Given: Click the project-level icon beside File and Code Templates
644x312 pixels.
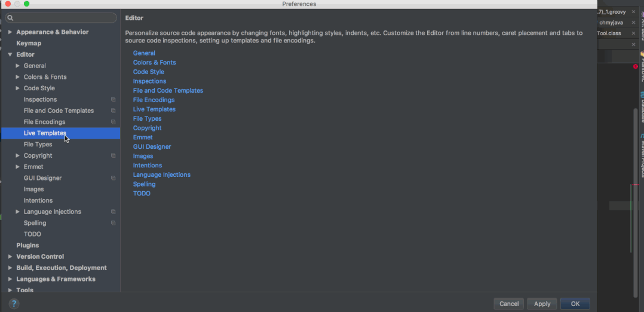Looking at the screenshot, I should coord(114,111).
